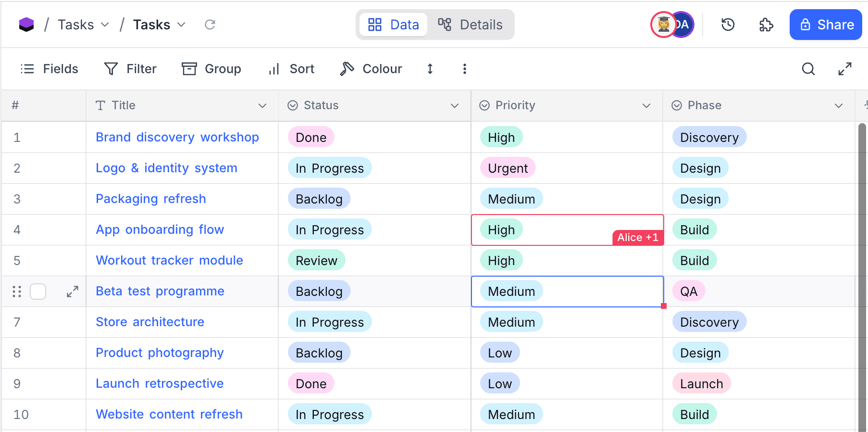The width and height of the screenshot is (868, 432).
Task: Switch to the Details tab
Action: [470, 25]
